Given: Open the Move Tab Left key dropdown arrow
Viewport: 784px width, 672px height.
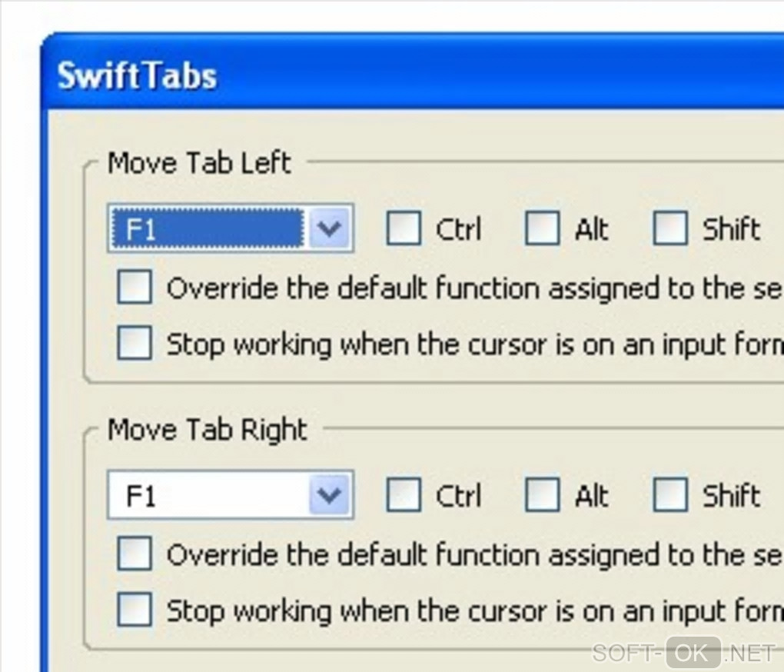Looking at the screenshot, I should pos(330,228).
